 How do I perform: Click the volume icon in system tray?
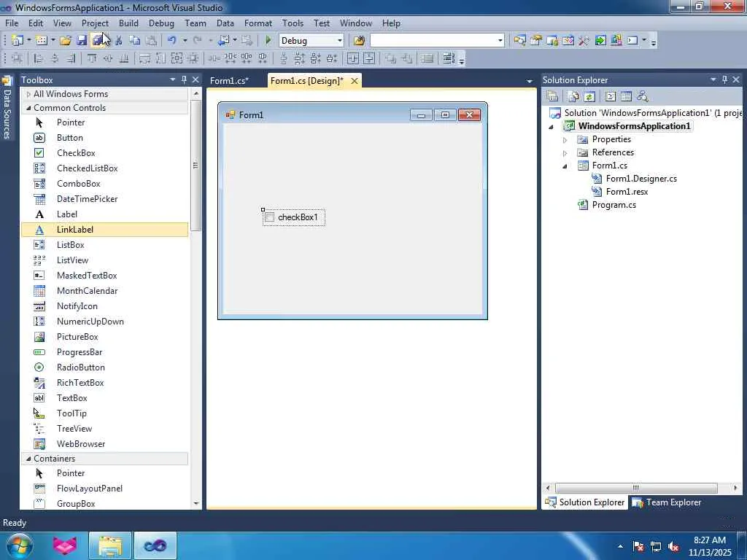(x=673, y=546)
